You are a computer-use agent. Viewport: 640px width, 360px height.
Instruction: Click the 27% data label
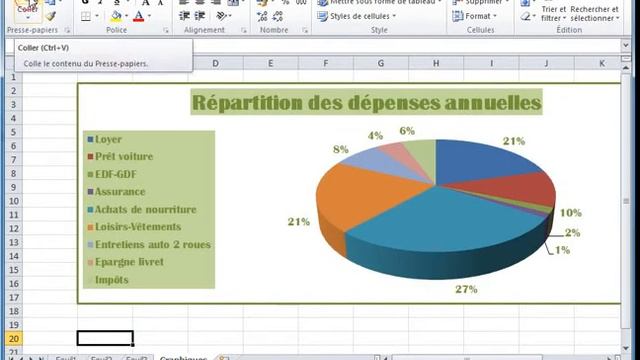click(466, 289)
